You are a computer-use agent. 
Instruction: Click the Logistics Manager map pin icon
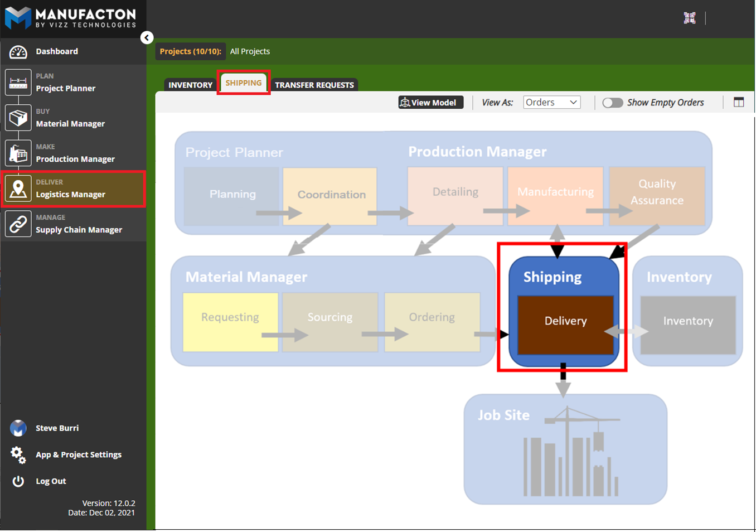tap(18, 189)
